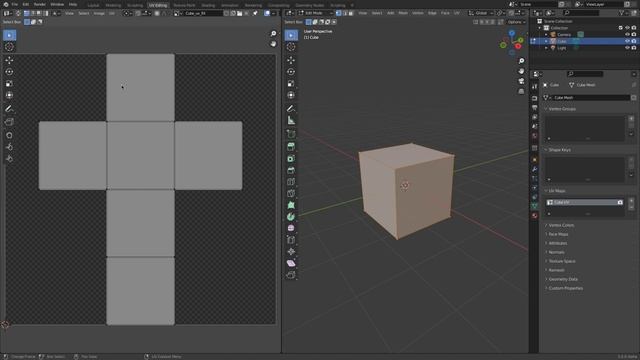Image resolution: width=640 pixels, height=360 pixels.
Task: Open the Render menu
Action: coord(40,4)
